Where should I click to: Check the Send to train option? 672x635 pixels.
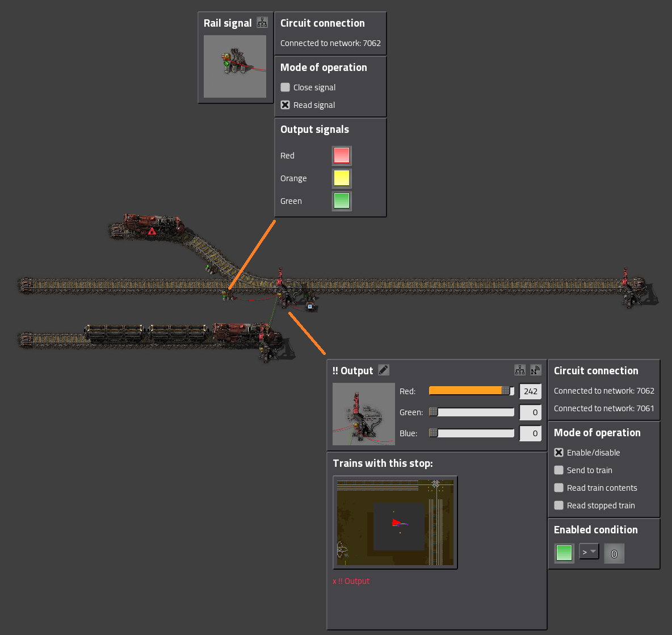tap(559, 470)
